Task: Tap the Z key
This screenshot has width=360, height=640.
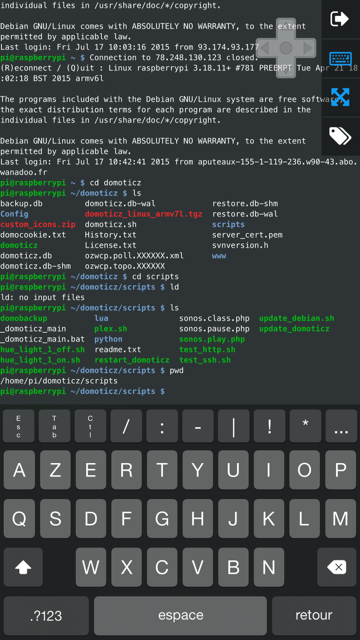Action: 55,470
